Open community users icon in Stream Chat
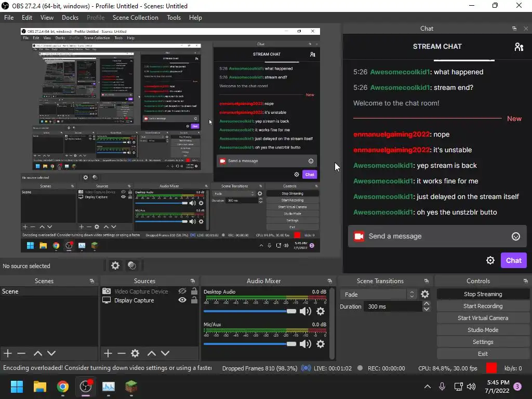The width and height of the screenshot is (532, 399). [519, 47]
